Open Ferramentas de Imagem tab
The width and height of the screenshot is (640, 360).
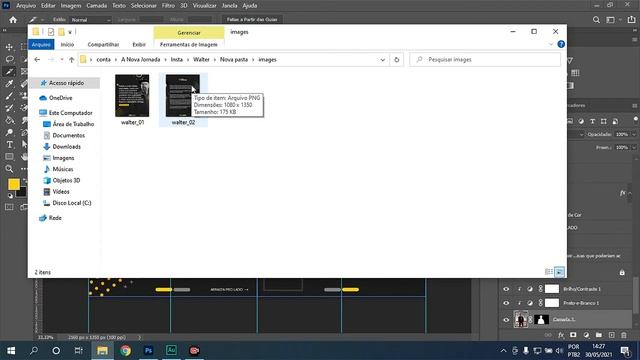coord(189,44)
